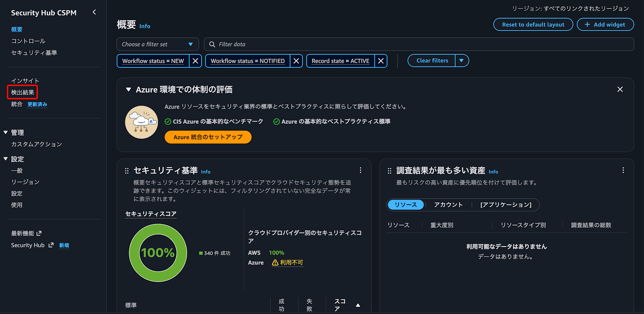Click the リージョン: すべてのリンクされたリージョン text
The width and height of the screenshot is (644, 314).
pos(571,8)
